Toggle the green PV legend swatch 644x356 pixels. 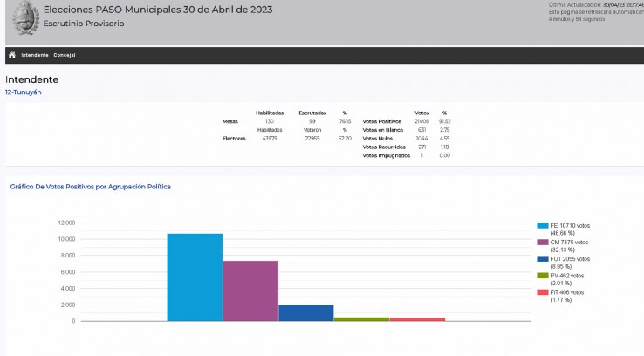(543, 276)
